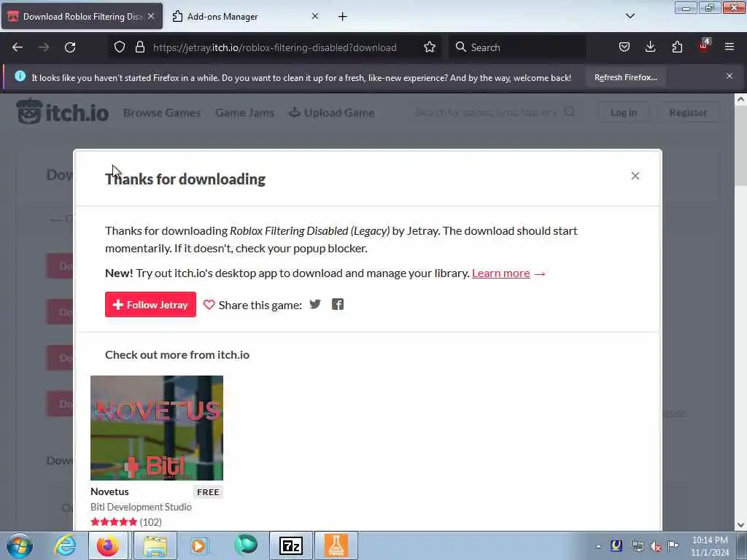Viewport: 747px width, 560px height.
Task: Open the Windows Start menu
Action: [20, 545]
